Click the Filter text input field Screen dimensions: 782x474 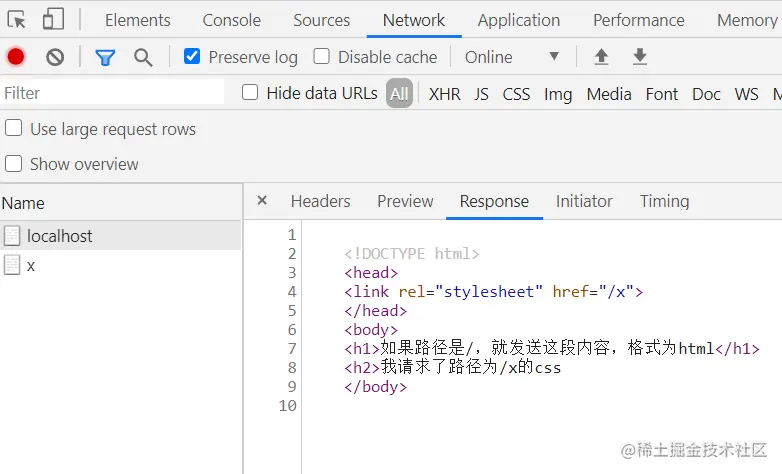click(x=112, y=93)
